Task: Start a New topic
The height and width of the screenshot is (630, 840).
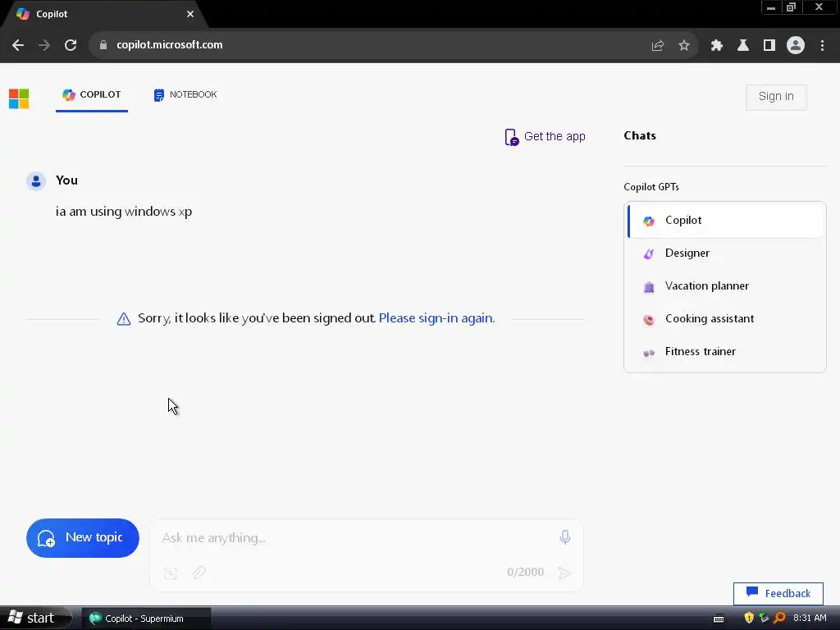Action: pos(83,538)
